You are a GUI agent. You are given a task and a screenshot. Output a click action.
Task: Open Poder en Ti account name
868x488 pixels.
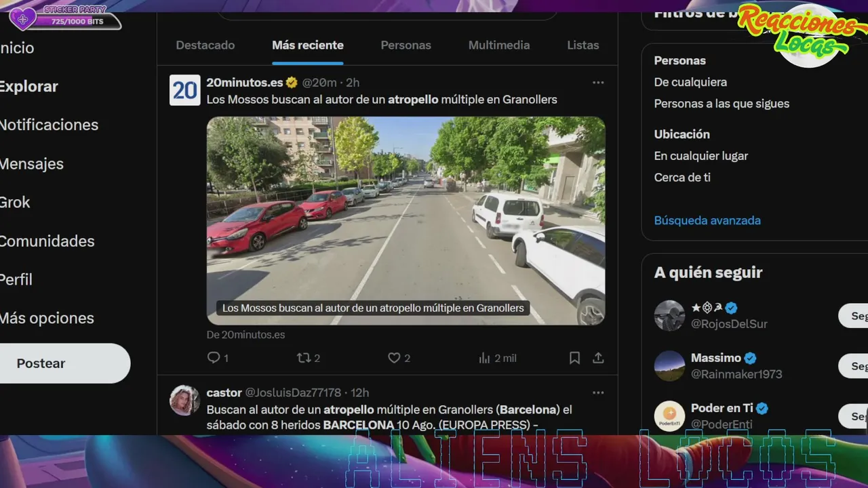click(722, 408)
